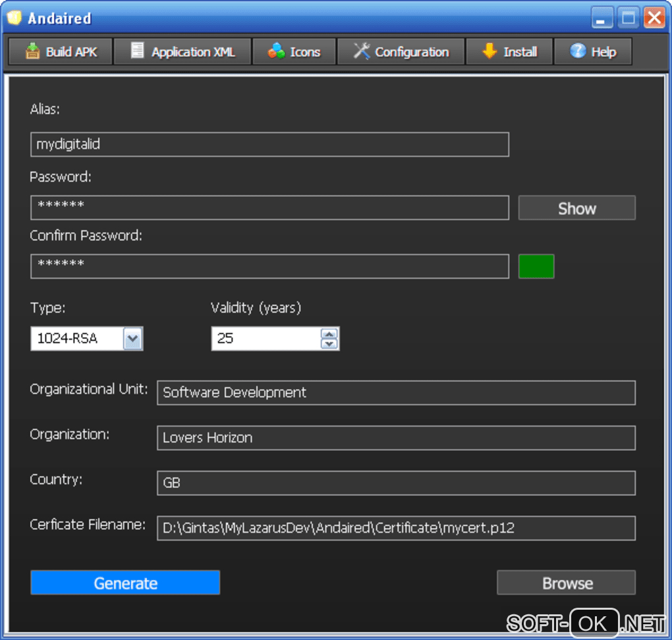This screenshot has width=672, height=640.
Task: Increase validity years with up arrow
Action: coord(329,334)
